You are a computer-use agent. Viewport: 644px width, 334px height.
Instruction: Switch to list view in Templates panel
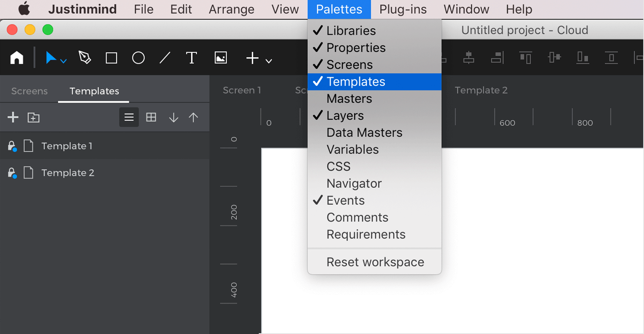[129, 117]
